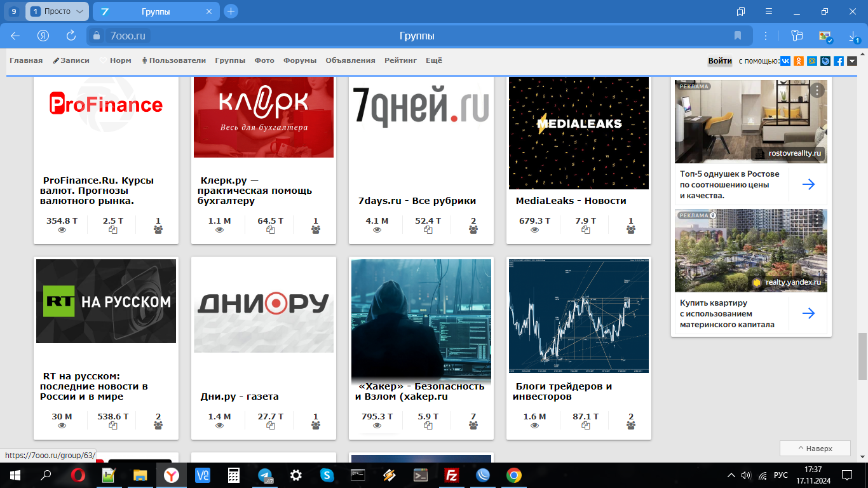This screenshot has width=868, height=488.
Task: Click the MediaLeaks logo thumbnail
Action: [x=579, y=133]
